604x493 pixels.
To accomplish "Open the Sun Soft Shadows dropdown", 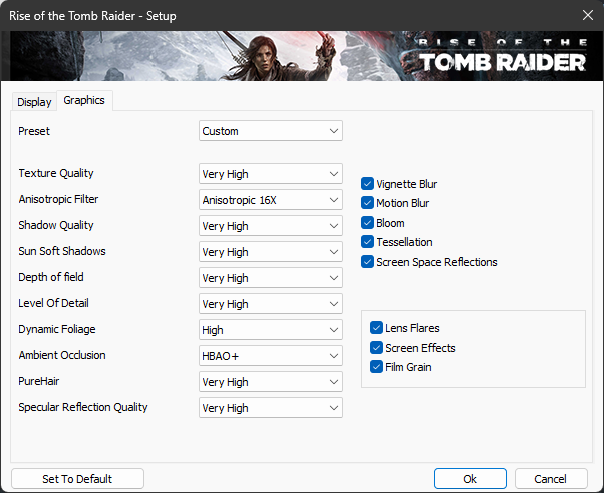I will pyautogui.click(x=271, y=252).
